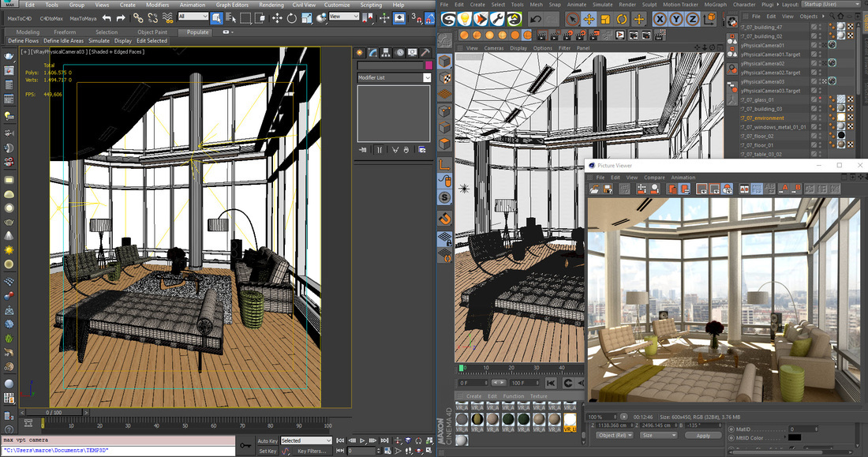Click the Define Flows button
The width and height of the screenshot is (868, 457).
click(x=23, y=41)
